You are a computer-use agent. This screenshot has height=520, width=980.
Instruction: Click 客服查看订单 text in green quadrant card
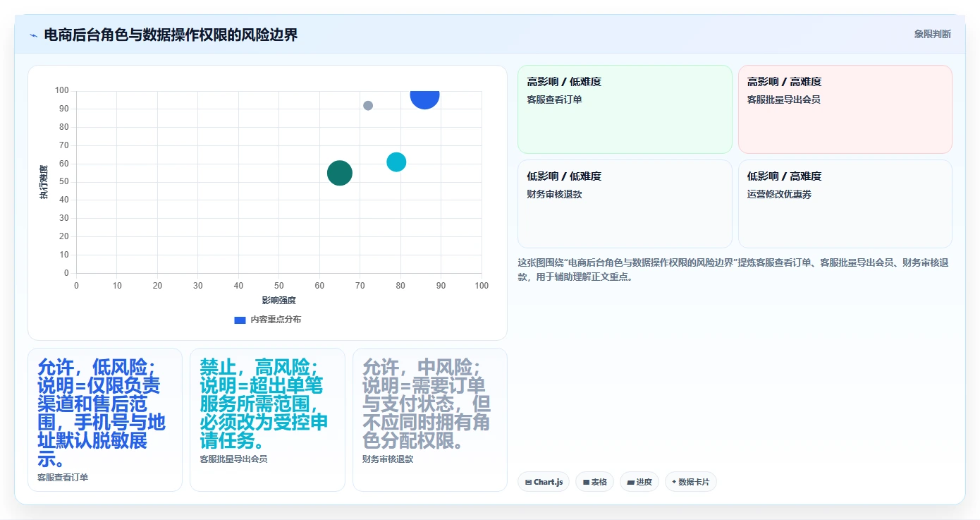(x=554, y=99)
